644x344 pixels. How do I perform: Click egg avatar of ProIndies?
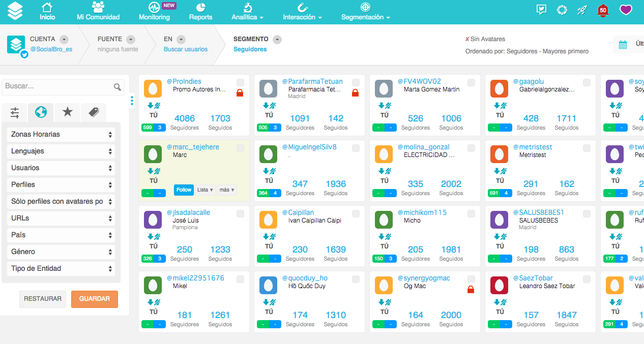tap(153, 88)
